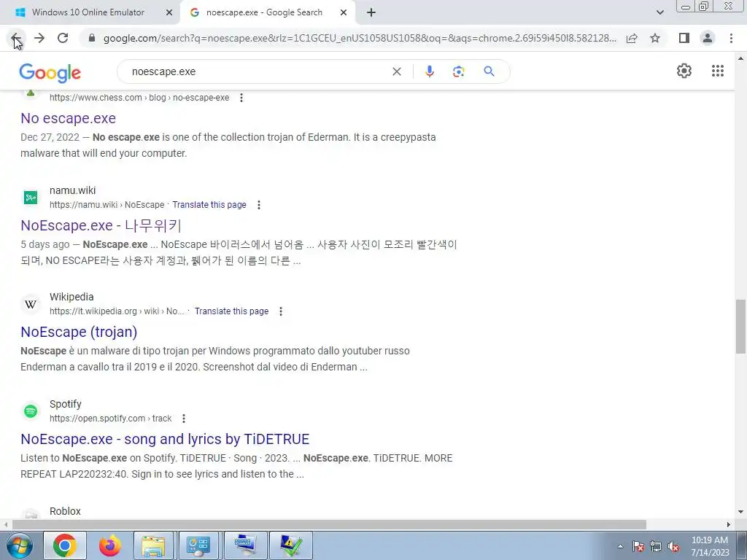Open Google search settings gear
747x560 pixels.
click(684, 71)
